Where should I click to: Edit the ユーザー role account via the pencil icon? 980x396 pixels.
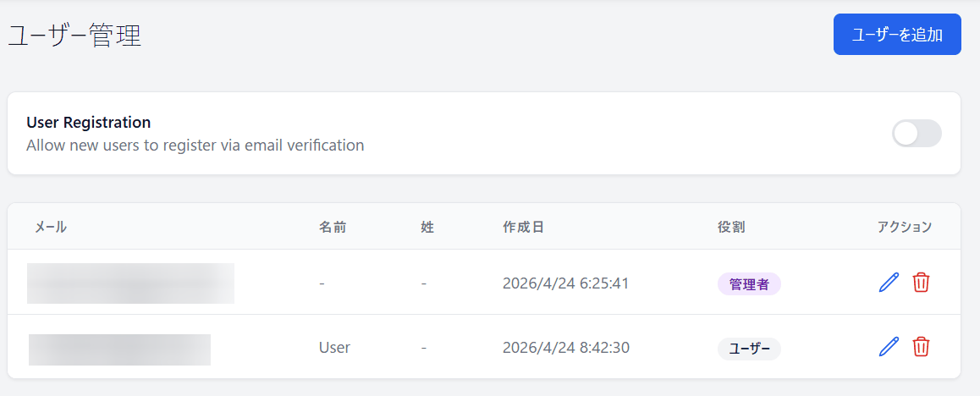[889, 346]
